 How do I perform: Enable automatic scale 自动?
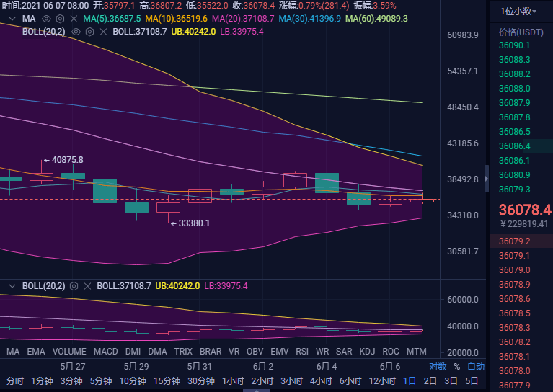tap(475, 367)
